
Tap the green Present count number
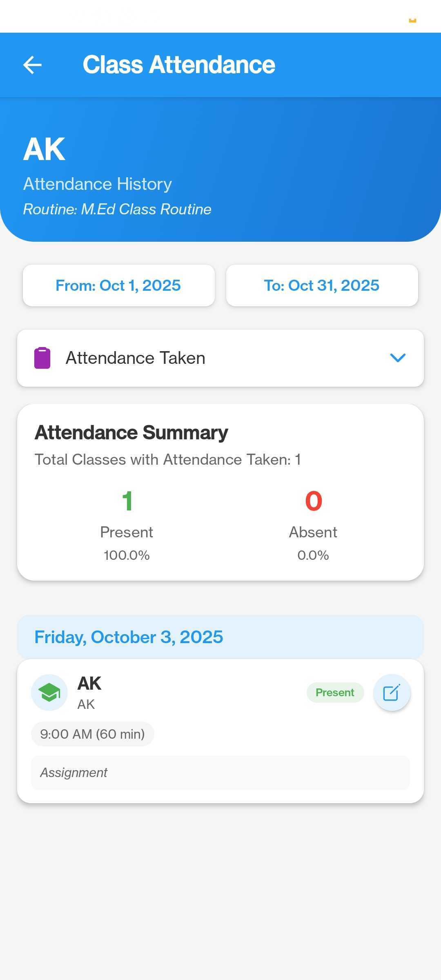click(x=127, y=501)
